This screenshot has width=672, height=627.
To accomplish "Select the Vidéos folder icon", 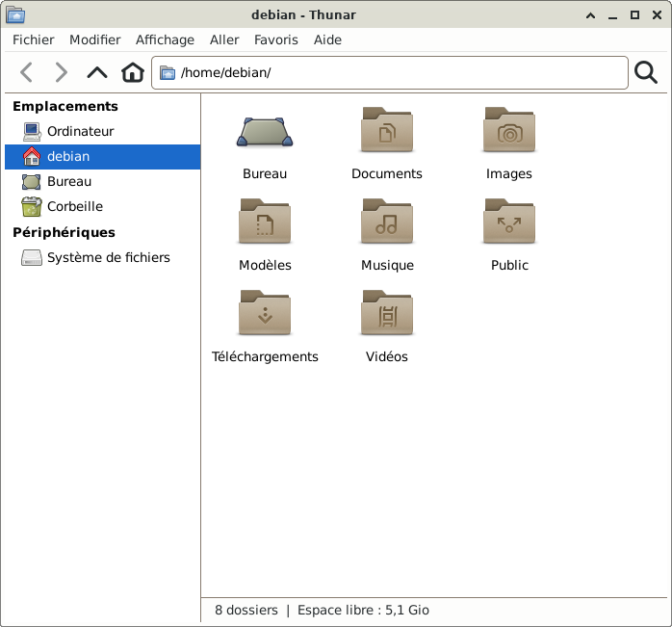I will coord(387,313).
